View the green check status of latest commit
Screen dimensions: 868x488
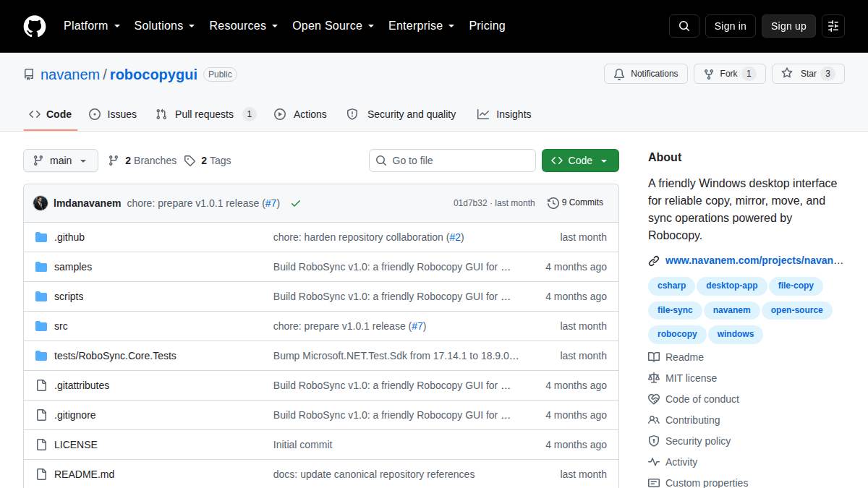(x=295, y=203)
